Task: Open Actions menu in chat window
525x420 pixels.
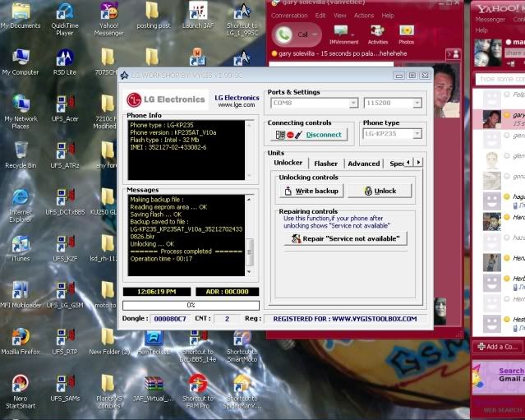Action: pos(364,16)
